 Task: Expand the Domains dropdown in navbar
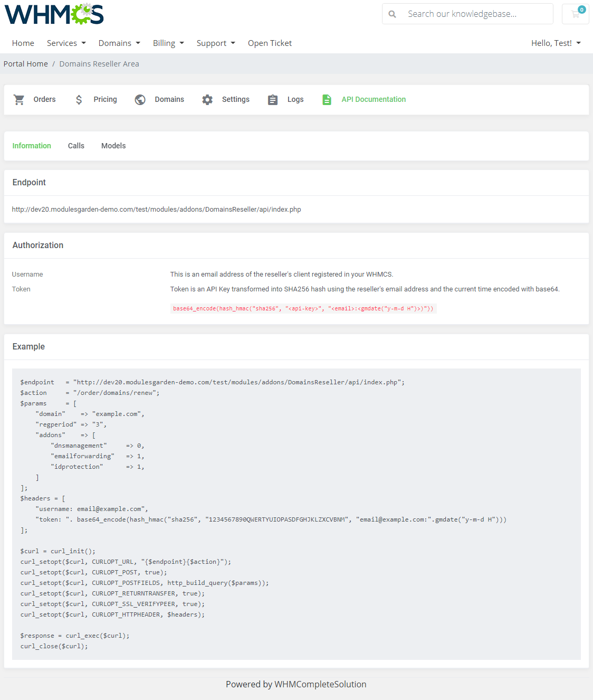pos(119,43)
